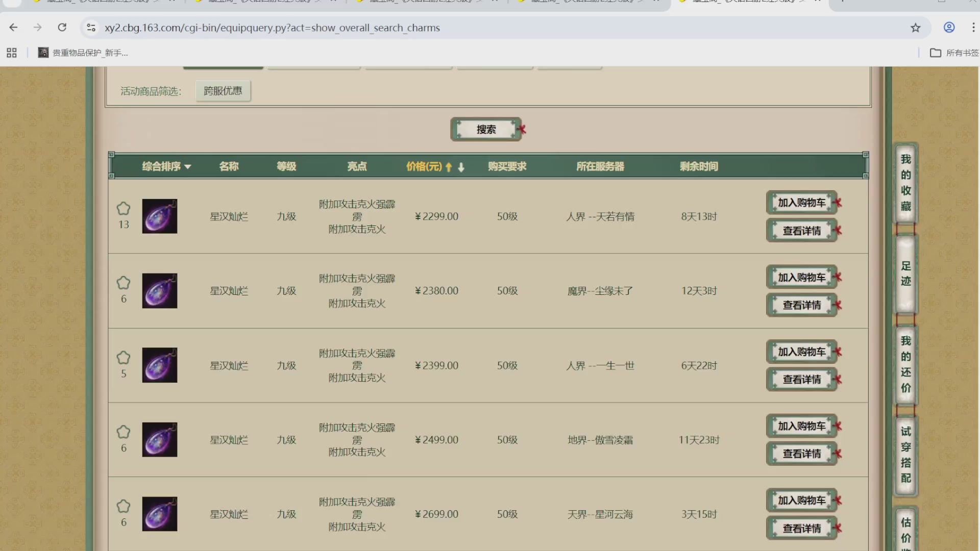Image resolution: width=980 pixels, height=551 pixels.
Task: Open 试穿搭配 side tab
Action: tap(905, 455)
